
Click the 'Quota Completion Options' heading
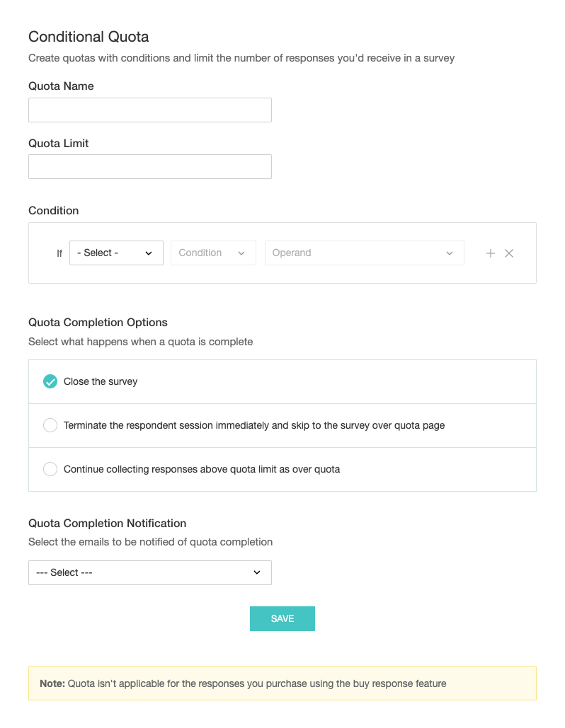pos(98,322)
